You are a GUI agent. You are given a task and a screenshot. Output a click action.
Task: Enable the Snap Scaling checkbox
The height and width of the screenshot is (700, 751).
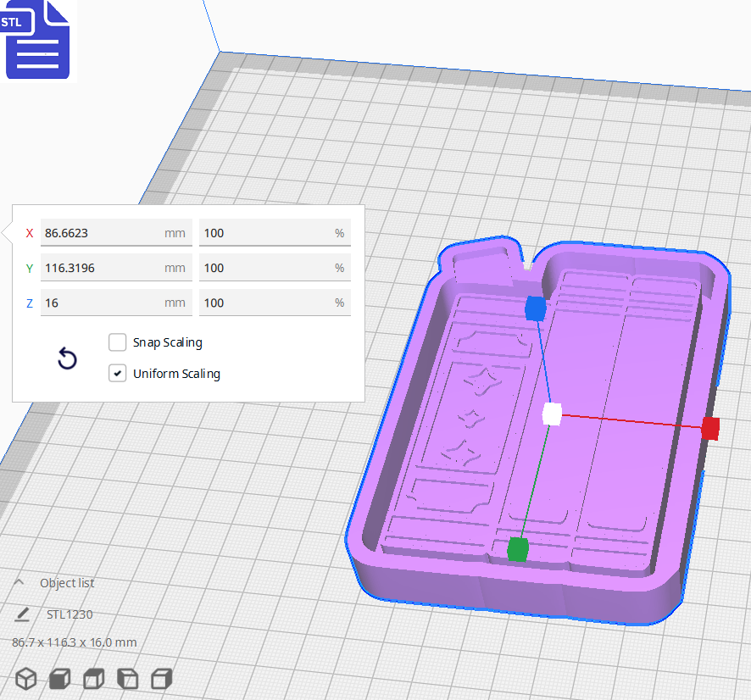pyautogui.click(x=117, y=342)
